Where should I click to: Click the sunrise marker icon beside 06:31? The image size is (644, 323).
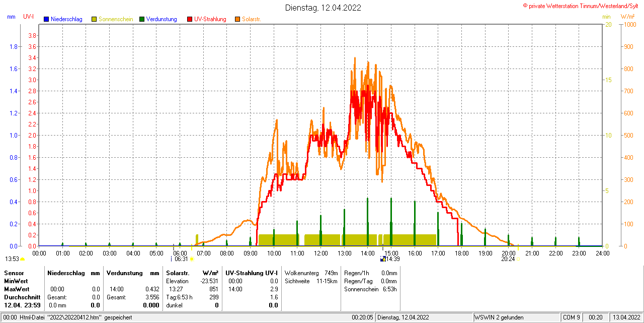coord(191,259)
